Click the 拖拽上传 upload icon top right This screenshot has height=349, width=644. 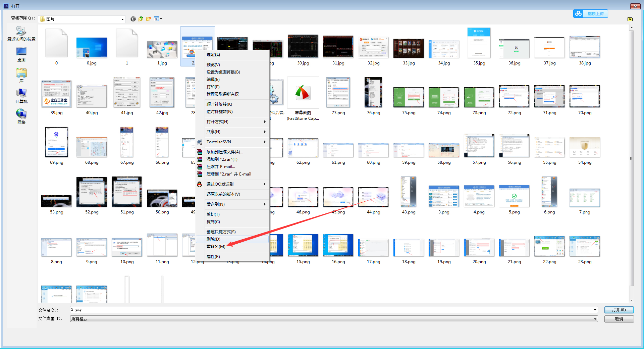pyautogui.click(x=578, y=13)
